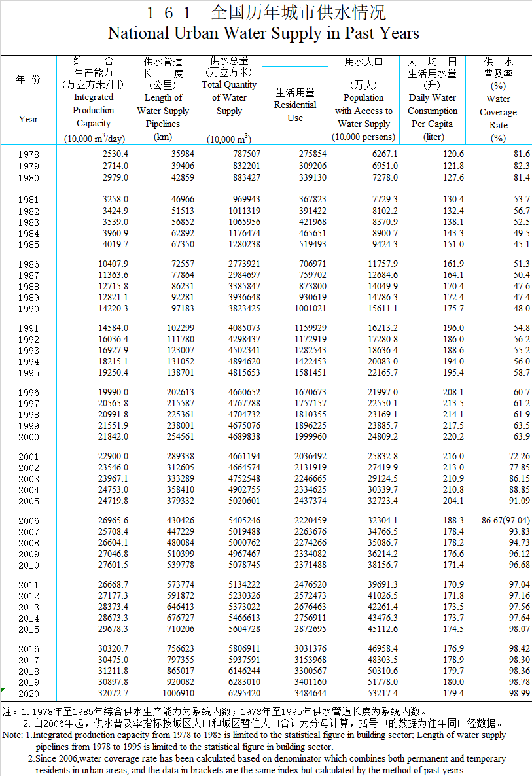Select the table title 'National Urban Water Supply in Past Years'
Image resolution: width=532 pixels, height=776 pixels.
(263, 33)
